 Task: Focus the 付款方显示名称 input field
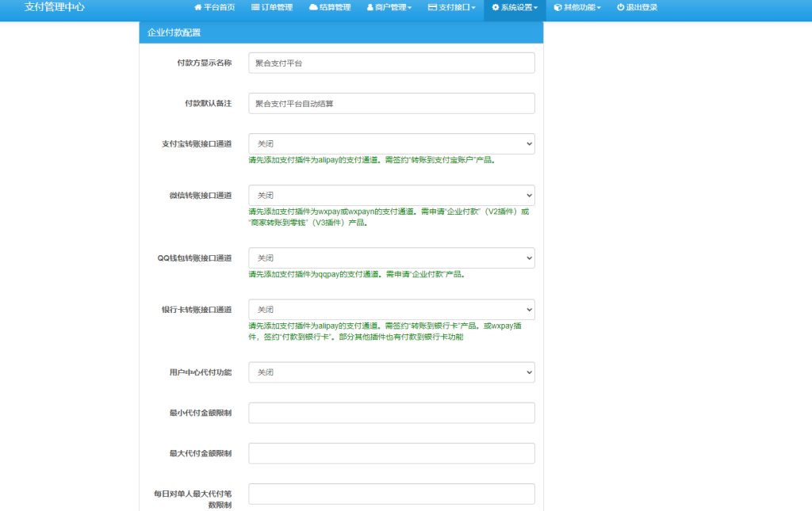point(392,63)
